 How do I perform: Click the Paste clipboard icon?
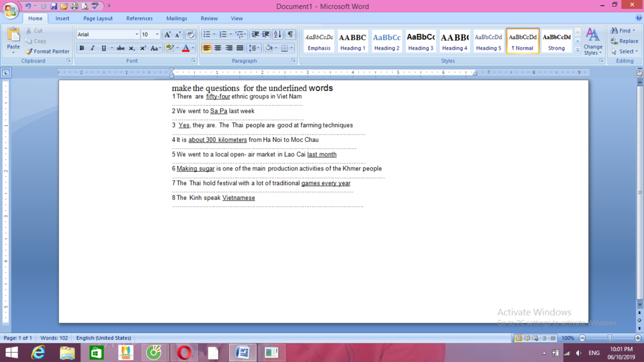(x=14, y=36)
